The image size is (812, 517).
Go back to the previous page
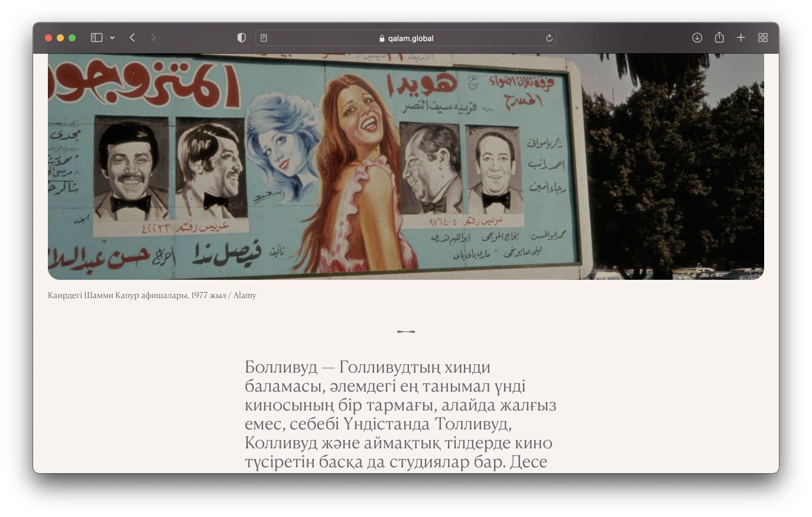[x=132, y=38]
